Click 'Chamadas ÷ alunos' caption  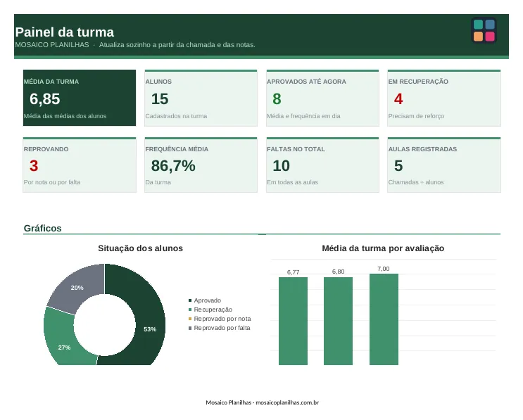(416, 182)
